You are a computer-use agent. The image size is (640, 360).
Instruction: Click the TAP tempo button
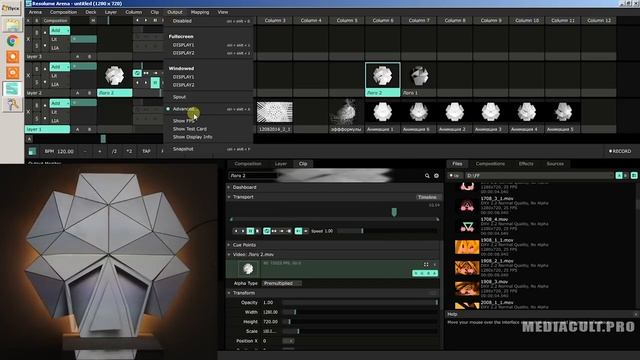point(146,151)
